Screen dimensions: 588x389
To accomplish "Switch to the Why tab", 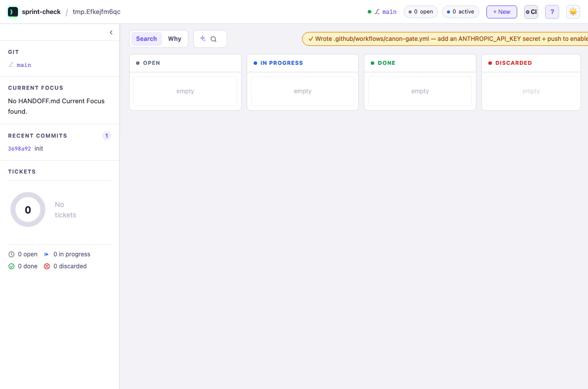I will pyautogui.click(x=174, y=39).
